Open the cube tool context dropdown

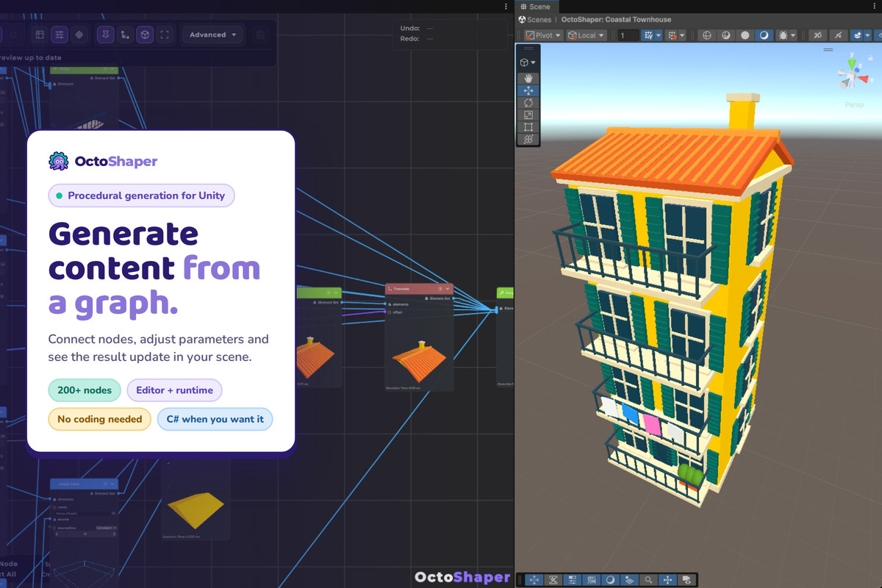tap(528, 62)
